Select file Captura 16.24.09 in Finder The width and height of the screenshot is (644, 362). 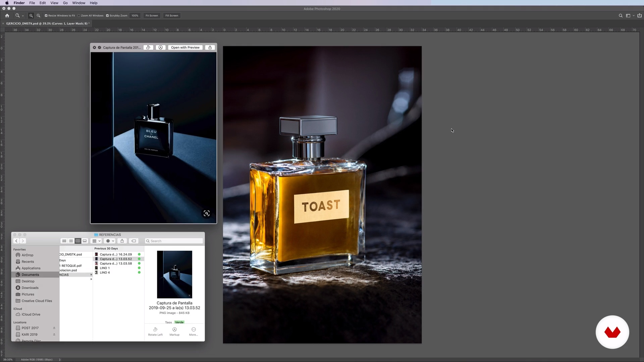coord(118,254)
